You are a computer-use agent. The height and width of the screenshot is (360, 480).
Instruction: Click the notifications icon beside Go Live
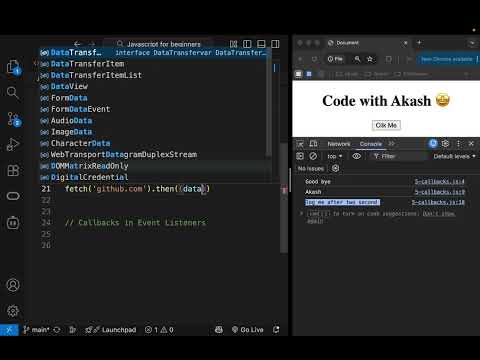click(x=276, y=330)
